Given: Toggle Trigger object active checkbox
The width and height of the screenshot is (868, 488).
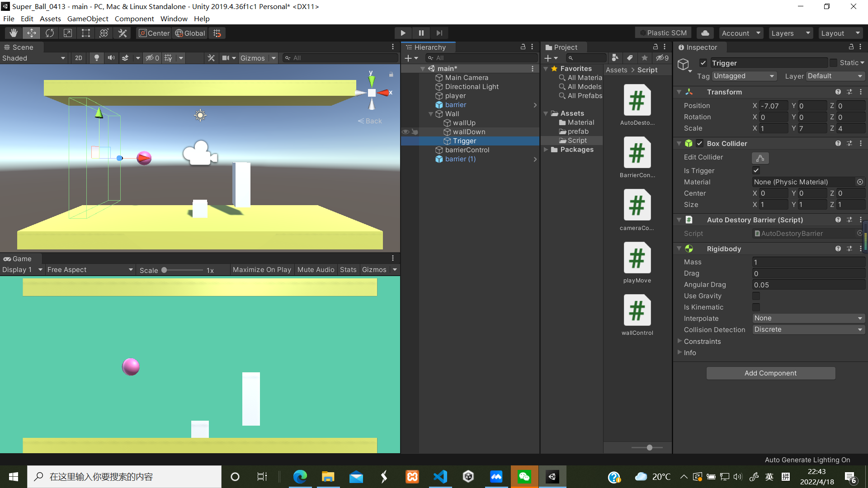Looking at the screenshot, I should pos(703,63).
